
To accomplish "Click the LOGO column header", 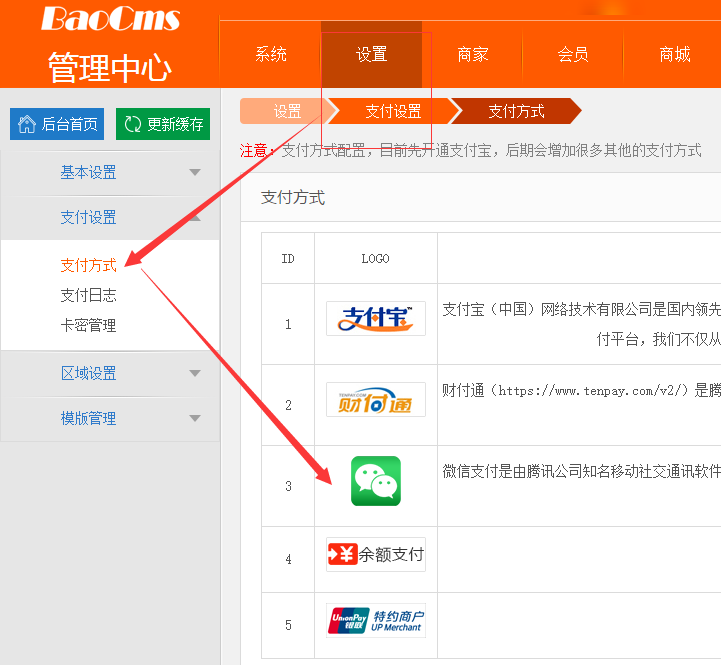I will click(x=375, y=259).
